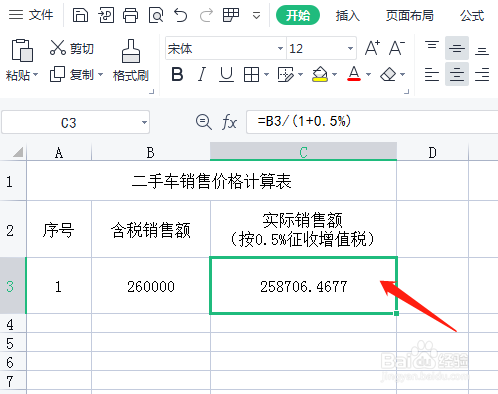Click the Print icon
Viewport: 498px width, 394px height.
(x=130, y=15)
